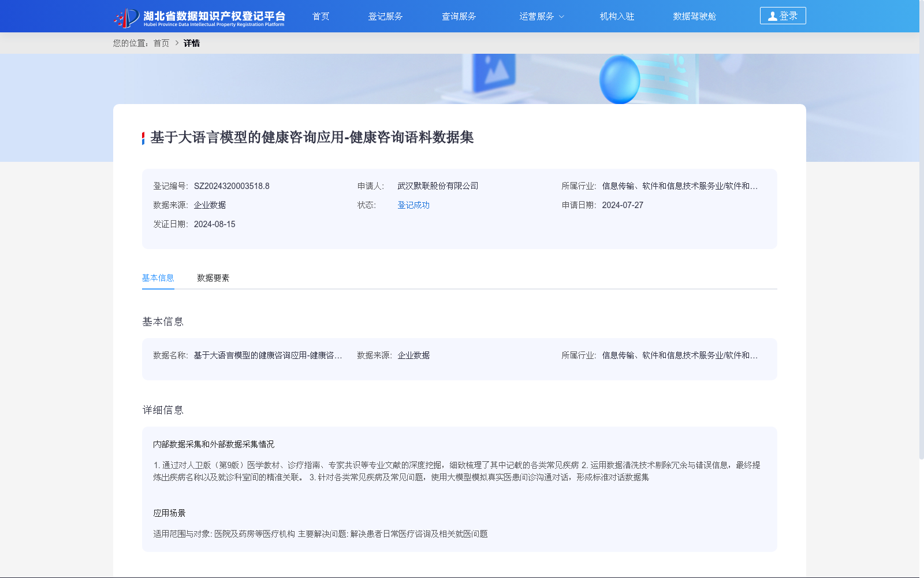This screenshot has height=578, width=924.
Task: Click the 应用场景 heading
Action: 169,513
